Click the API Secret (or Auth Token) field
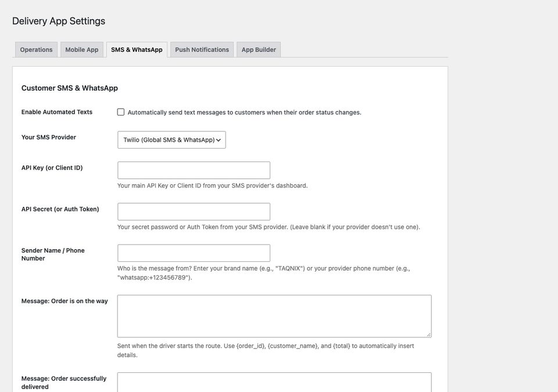The height and width of the screenshot is (392, 558). 194,211
